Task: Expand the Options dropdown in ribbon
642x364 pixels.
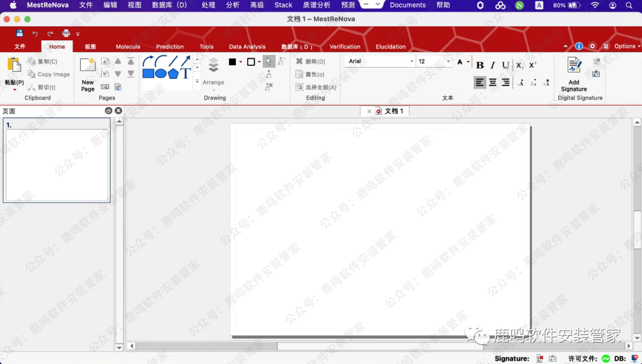Action: 627,46
